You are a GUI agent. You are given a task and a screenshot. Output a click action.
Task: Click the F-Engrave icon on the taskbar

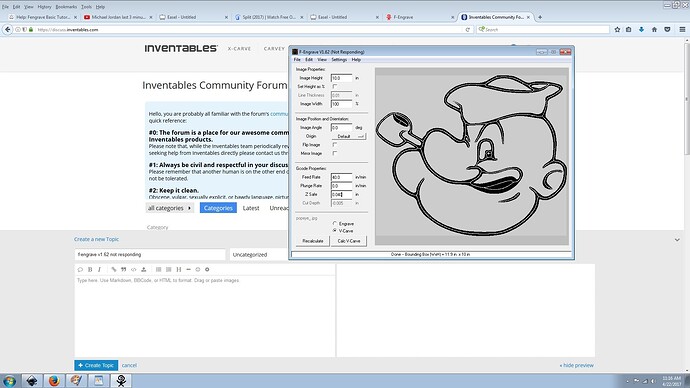point(121,381)
